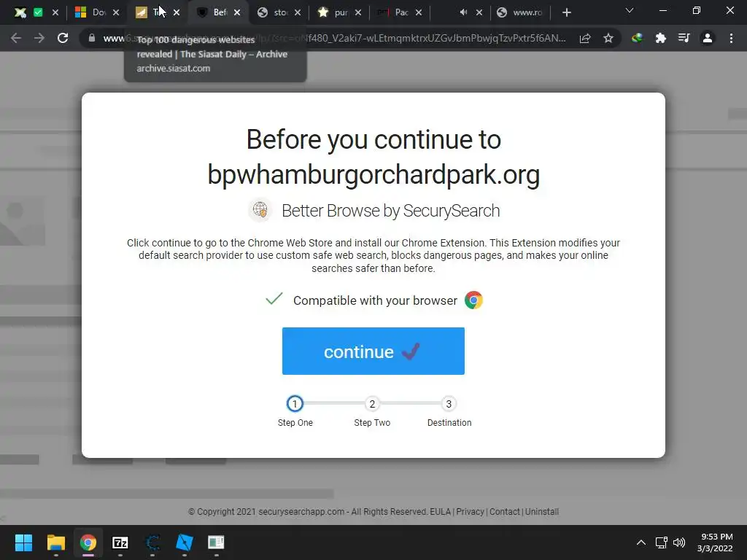
Task: Open network status tray icon
Action: tap(661, 542)
